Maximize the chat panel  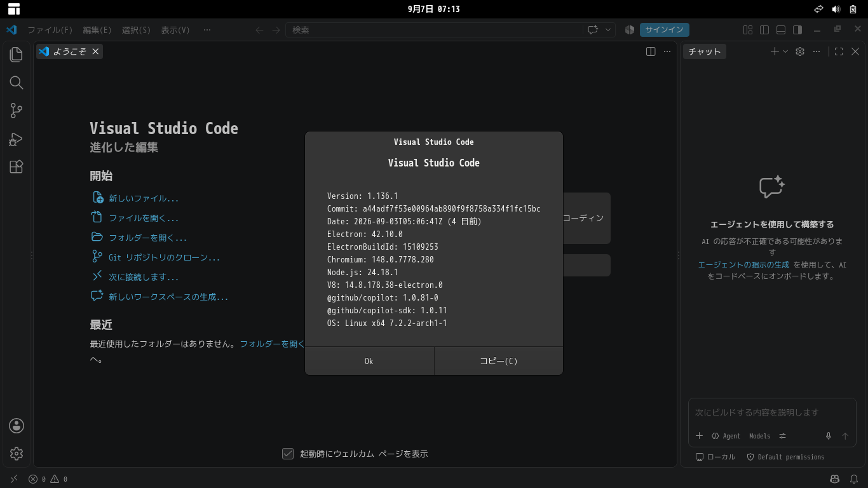point(839,51)
